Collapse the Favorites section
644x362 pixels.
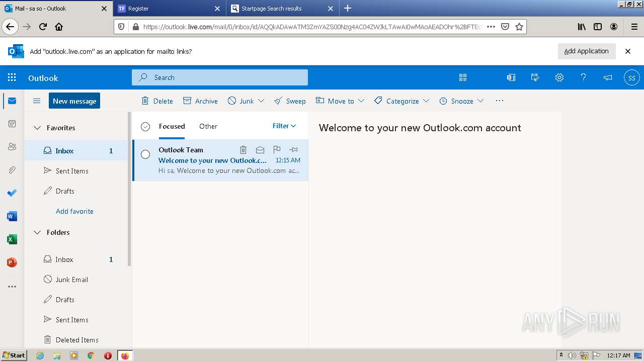click(x=37, y=128)
